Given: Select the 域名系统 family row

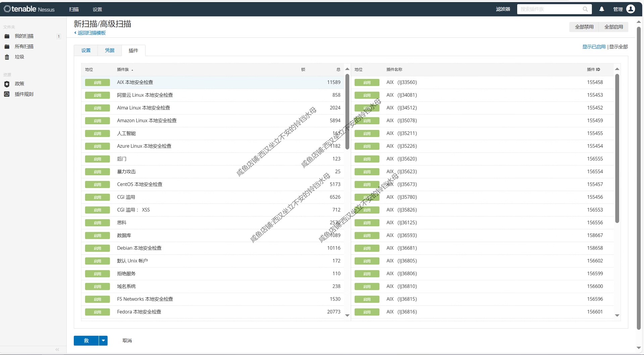Looking at the screenshot, I should [x=213, y=286].
